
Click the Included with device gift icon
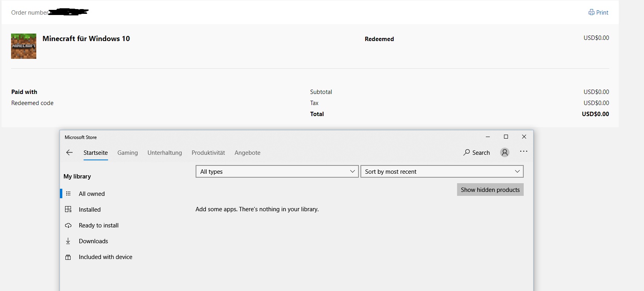pyautogui.click(x=68, y=257)
